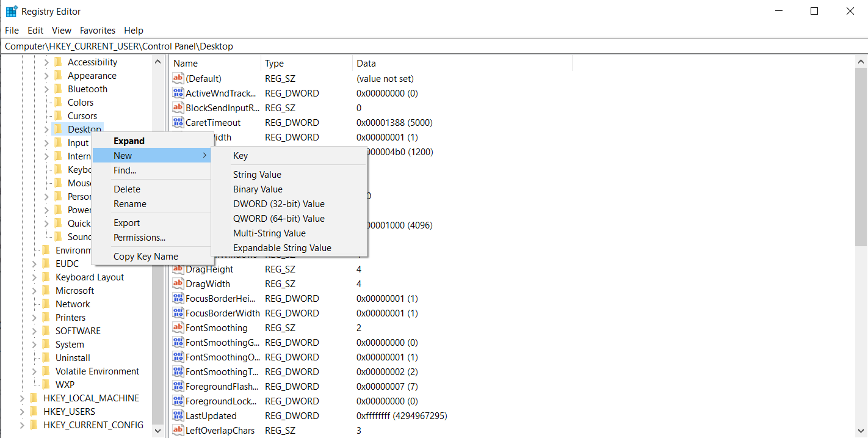
Task: Click the CaretTimeout DWORD icon
Action: (x=178, y=122)
